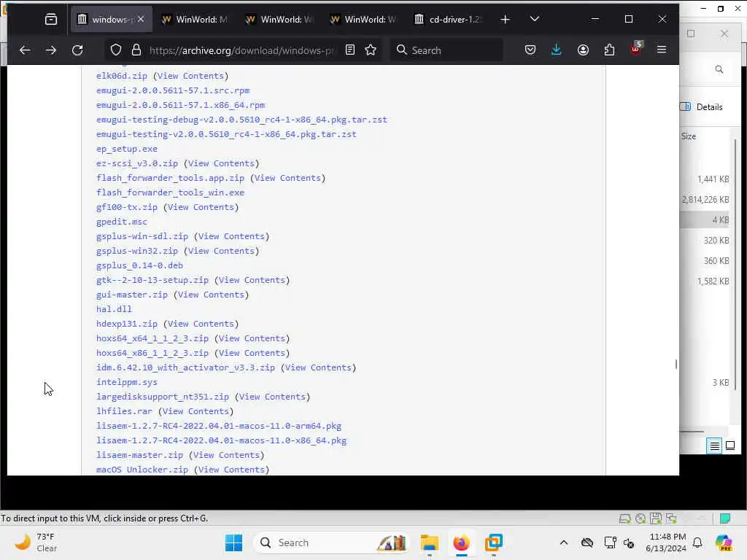Viewport: 747px width, 560px height.
Task: Download hal.dll
Action: [114, 309]
